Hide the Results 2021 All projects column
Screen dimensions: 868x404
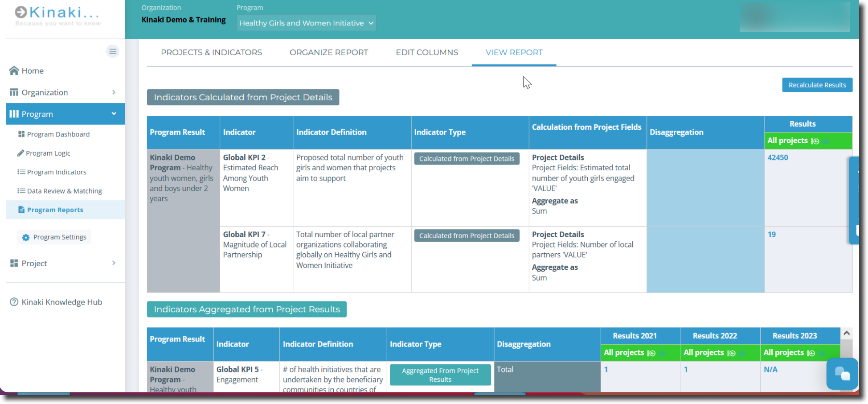tap(662, 353)
